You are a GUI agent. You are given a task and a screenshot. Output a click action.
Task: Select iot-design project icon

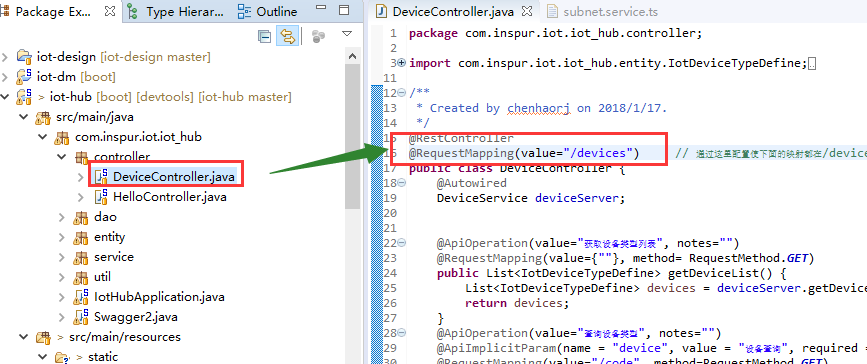(24, 56)
